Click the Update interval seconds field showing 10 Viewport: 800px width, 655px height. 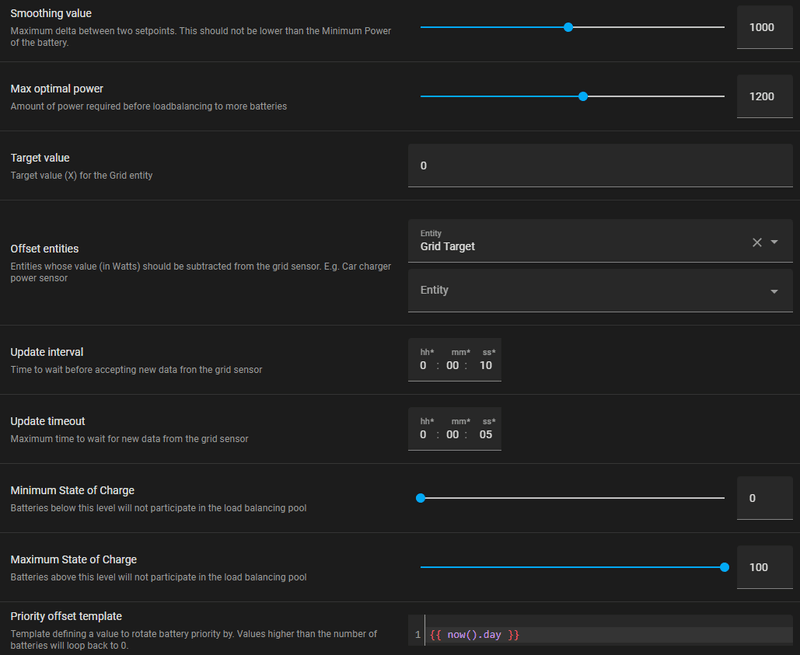pos(486,365)
